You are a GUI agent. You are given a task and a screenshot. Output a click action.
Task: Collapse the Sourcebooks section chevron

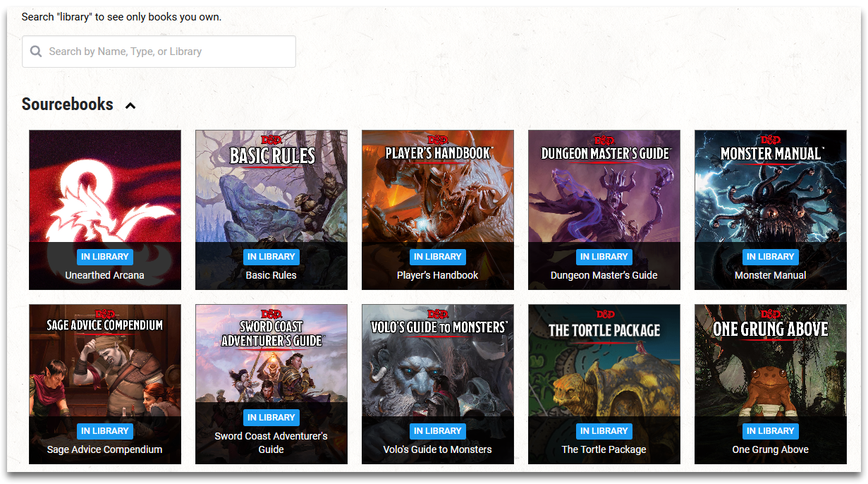pyautogui.click(x=130, y=106)
